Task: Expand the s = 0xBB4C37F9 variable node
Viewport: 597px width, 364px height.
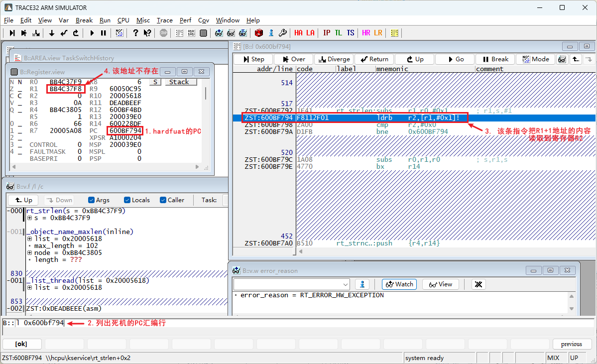Action: tap(30, 218)
